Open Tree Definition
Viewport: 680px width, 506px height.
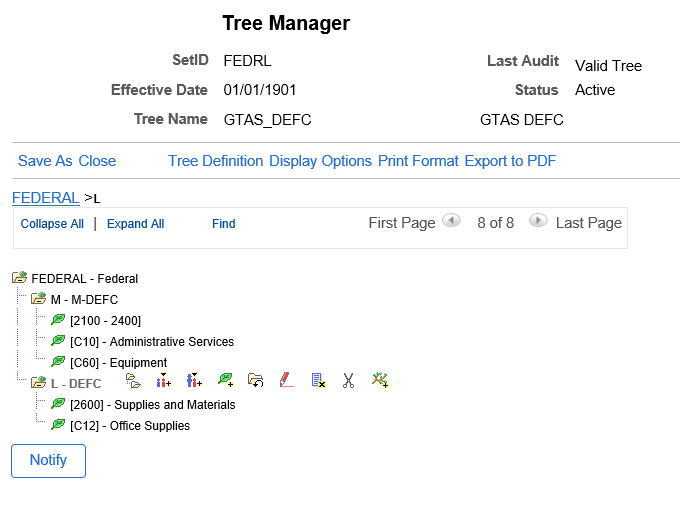pyautogui.click(x=216, y=161)
